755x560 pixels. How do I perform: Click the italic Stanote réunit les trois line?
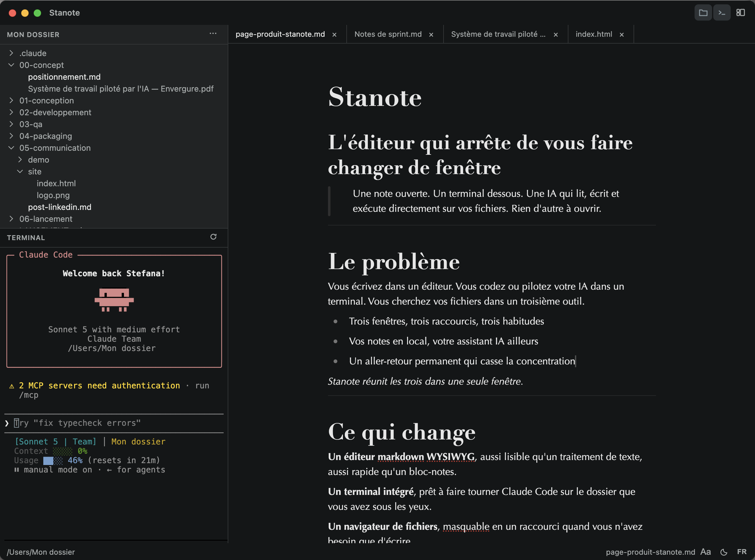(x=425, y=381)
